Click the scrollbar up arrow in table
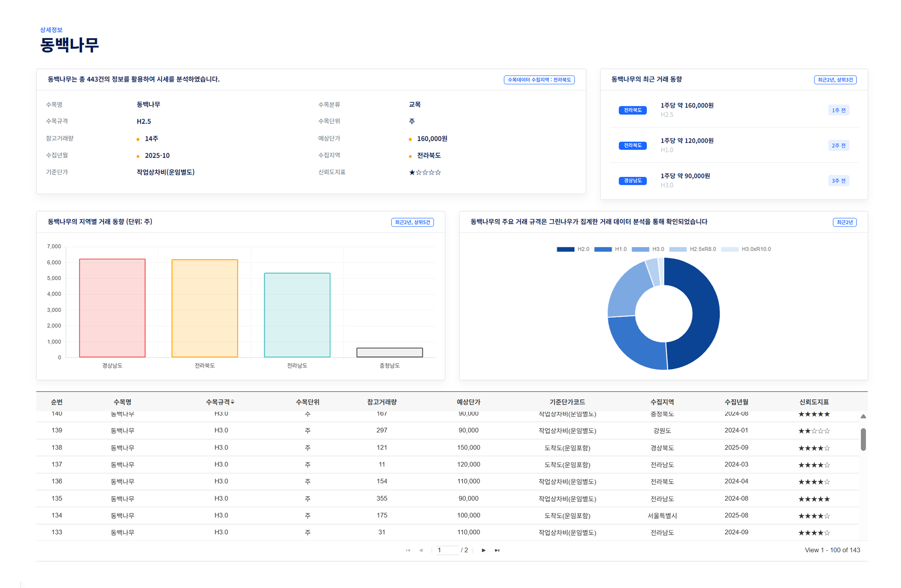The height and width of the screenshot is (588, 901). (863, 416)
